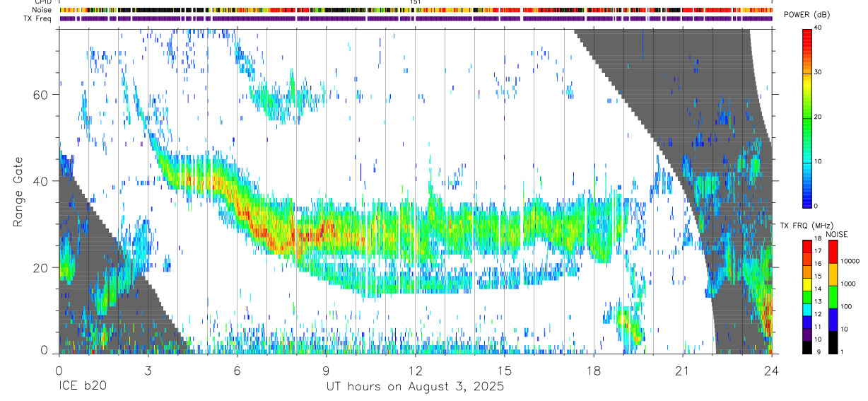The width and height of the screenshot is (868, 401).
Task: Click the "NOISE" legend title
Action: 837,234
